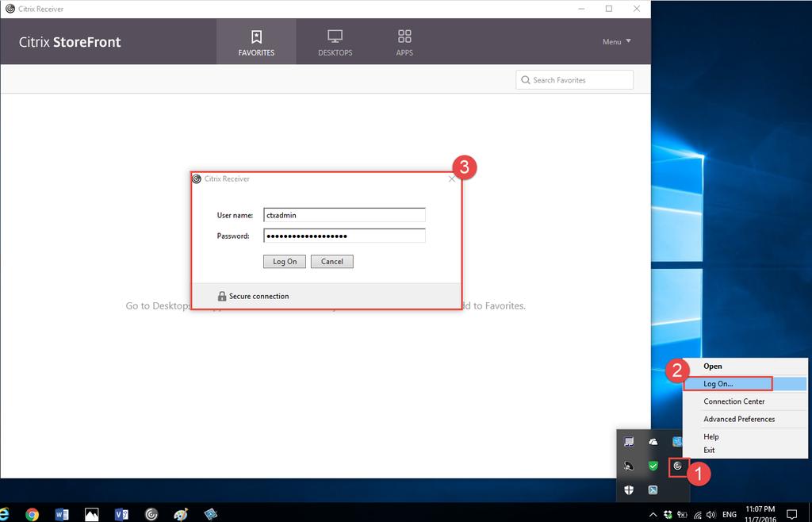Click the Secure connection padlock icon

tap(222, 296)
